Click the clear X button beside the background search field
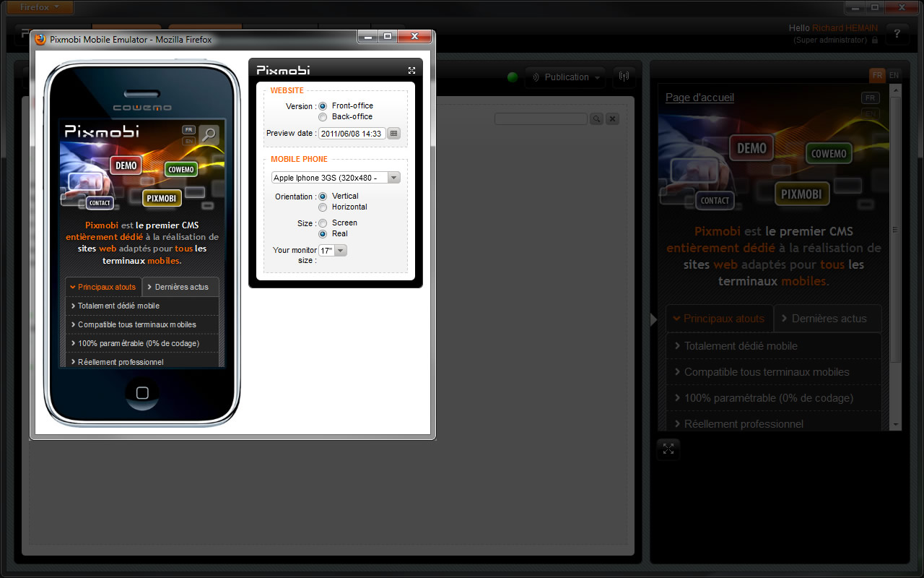Screen dimensions: 924x578 click(x=611, y=118)
